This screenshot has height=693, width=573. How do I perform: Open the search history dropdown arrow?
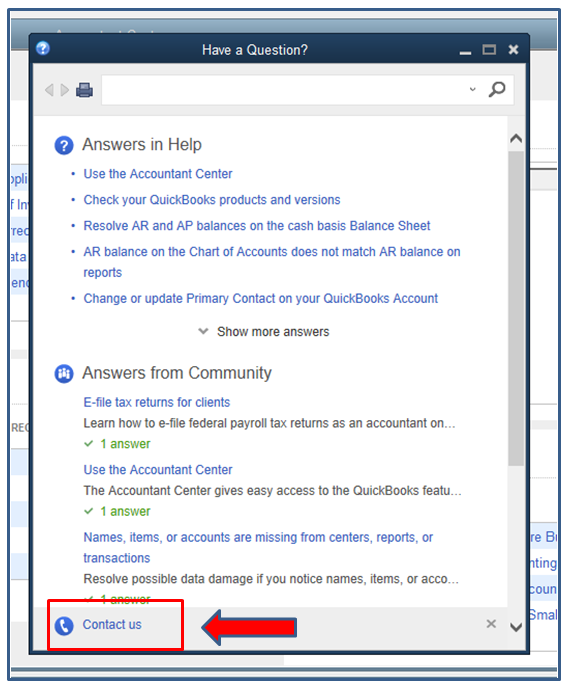(x=473, y=89)
